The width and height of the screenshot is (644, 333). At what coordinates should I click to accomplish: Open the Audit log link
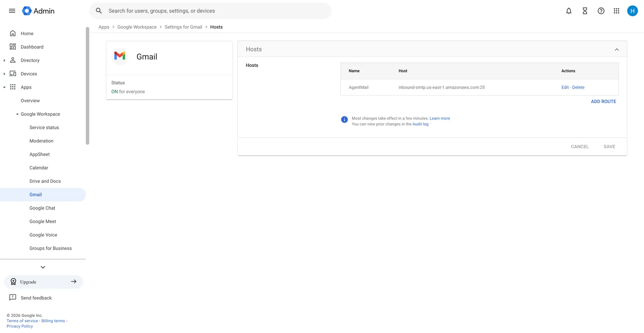click(420, 124)
